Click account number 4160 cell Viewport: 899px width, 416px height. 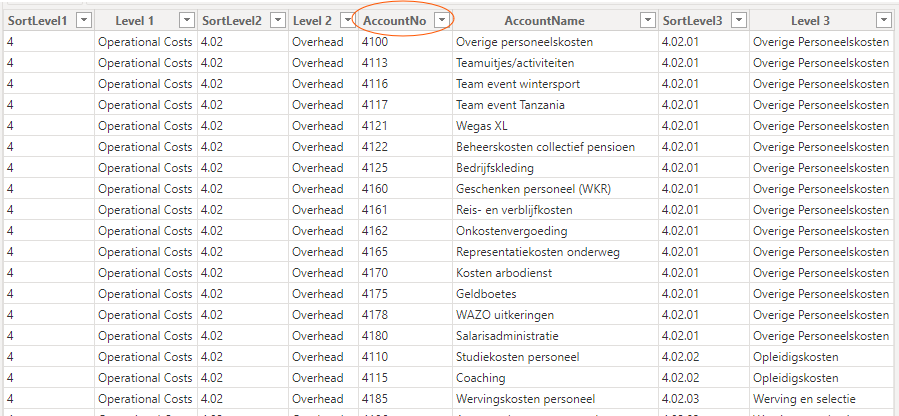(x=405, y=189)
